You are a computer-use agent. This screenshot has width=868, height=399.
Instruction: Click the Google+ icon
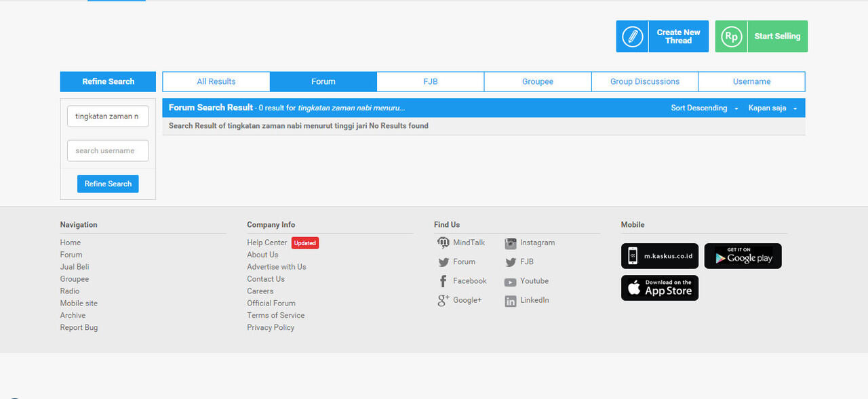(x=443, y=300)
